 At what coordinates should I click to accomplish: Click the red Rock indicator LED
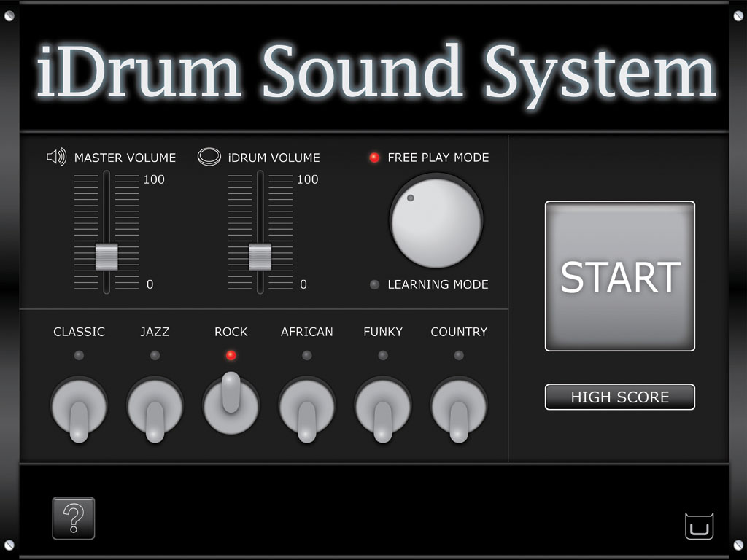click(231, 356)
